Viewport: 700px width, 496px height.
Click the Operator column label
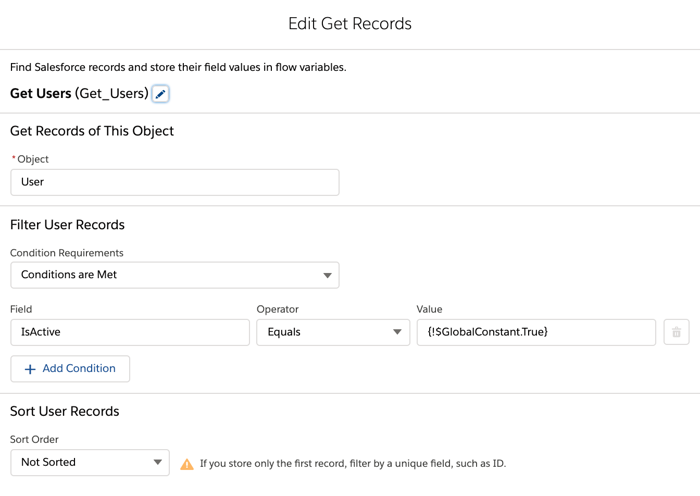(277, 309)
